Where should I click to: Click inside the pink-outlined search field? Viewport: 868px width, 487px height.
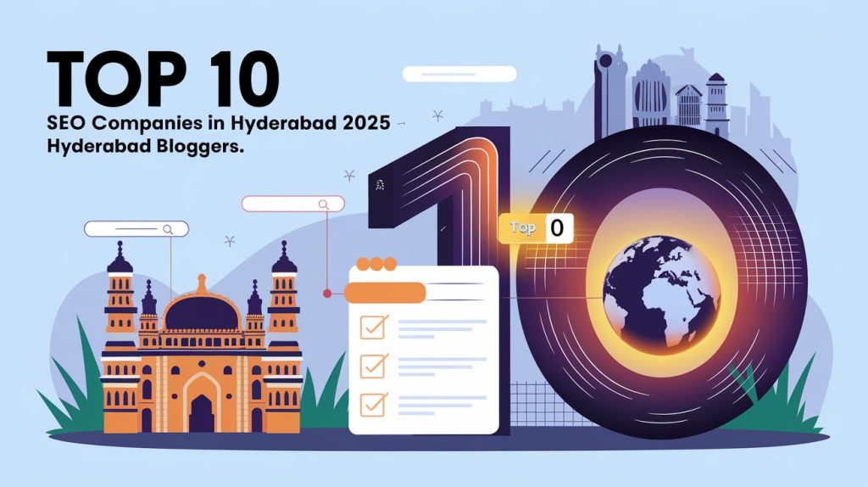tap(292, 204)
